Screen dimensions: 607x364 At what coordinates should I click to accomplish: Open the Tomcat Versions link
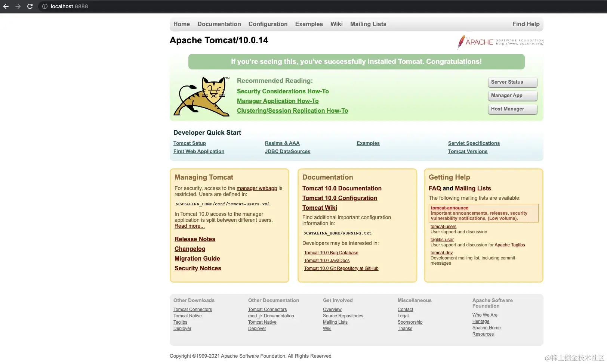pyautogui.click(x=468, y=151)
